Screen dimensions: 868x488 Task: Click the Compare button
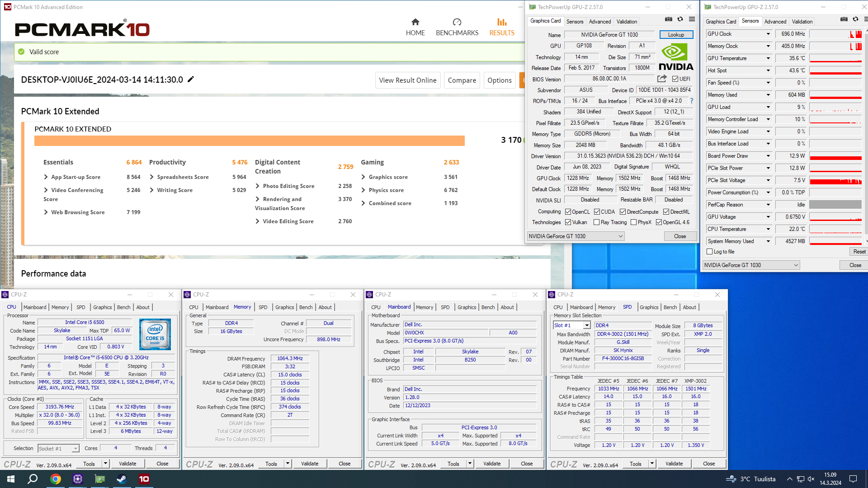462,80
